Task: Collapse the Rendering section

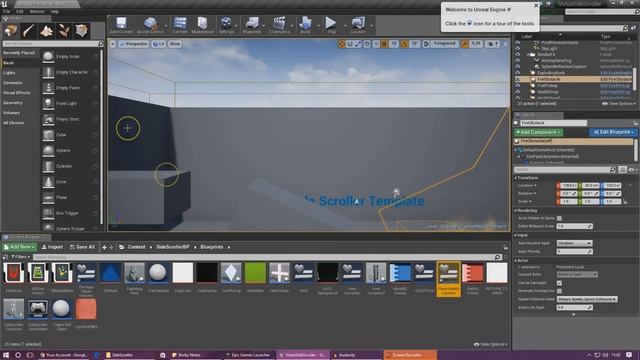Action: click(x=516, y=211)
